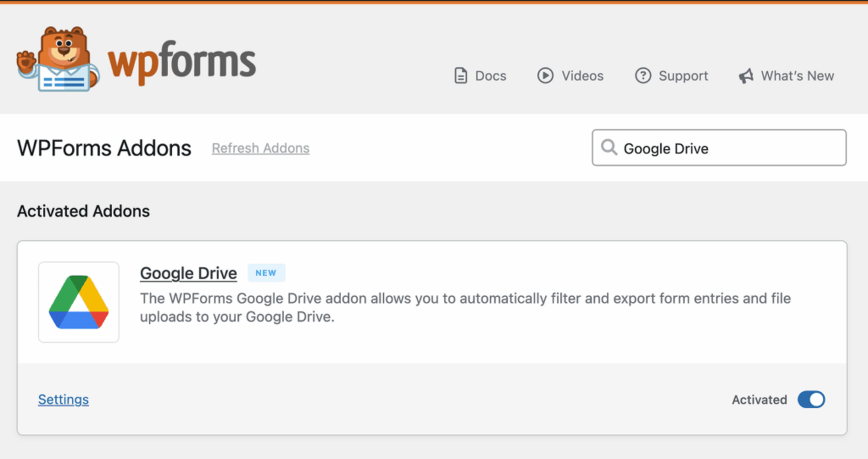Toggle the Google Drive Activated switch

tap(811, 400)
